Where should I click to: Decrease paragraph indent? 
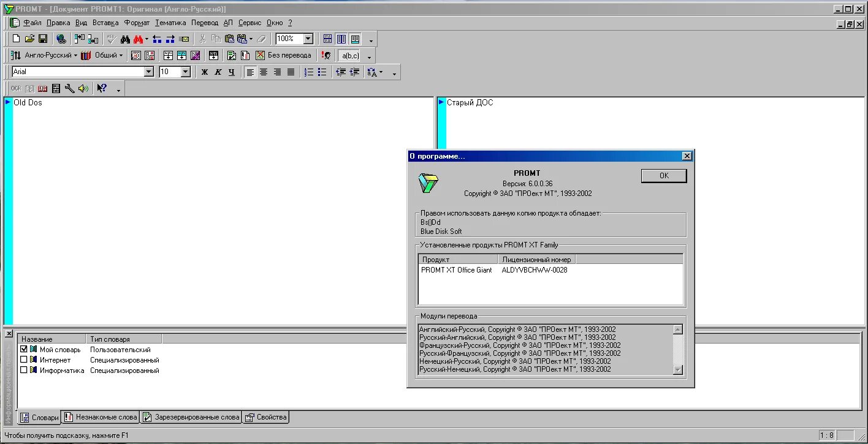point(341,72)
